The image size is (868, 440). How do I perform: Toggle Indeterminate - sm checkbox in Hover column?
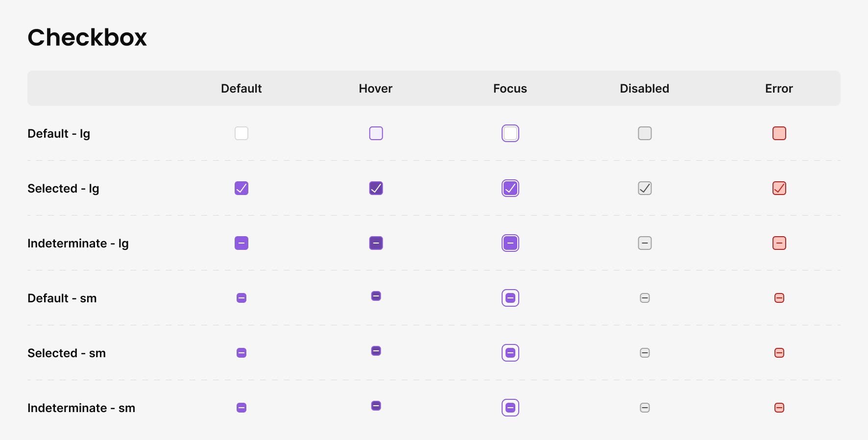(x=376, y=406)
